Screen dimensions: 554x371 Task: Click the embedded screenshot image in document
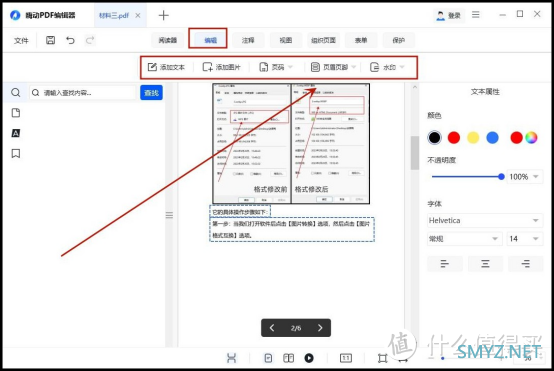(x=291, y=143)
